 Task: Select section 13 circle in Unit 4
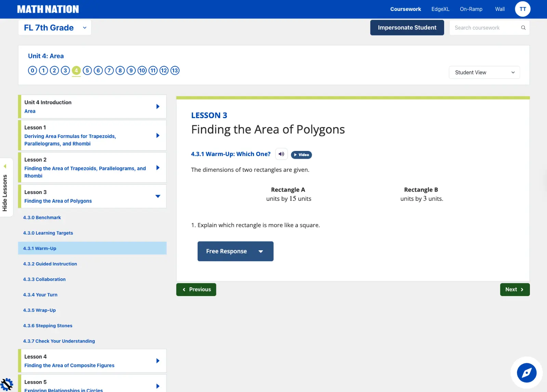pos(175,71)
